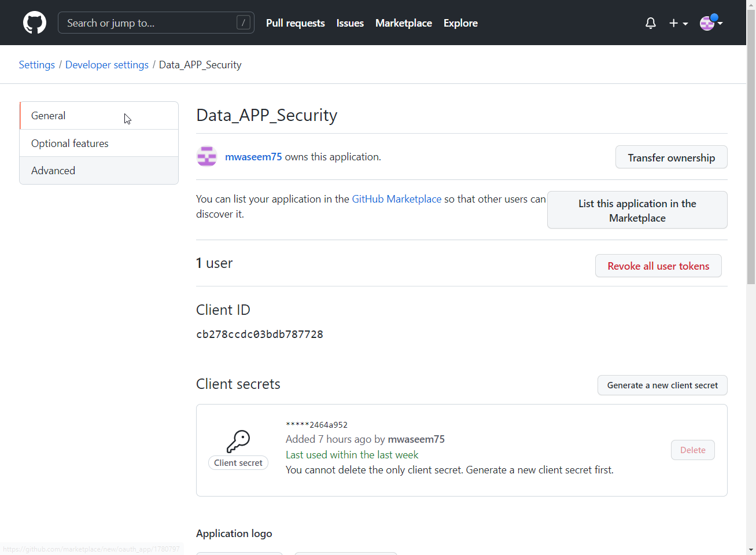Follow the Settings breadcrumb link
Image resolution: width=756 pixels, height=555 pixels.
pos(36,65)
